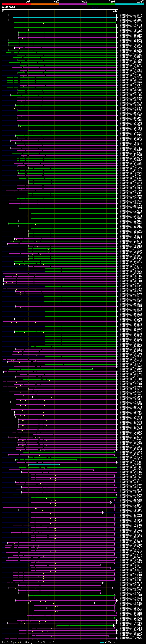Viewport: 146px width, 644px height.
Task: Select the query ID AV623098
Action: point(8,8)
